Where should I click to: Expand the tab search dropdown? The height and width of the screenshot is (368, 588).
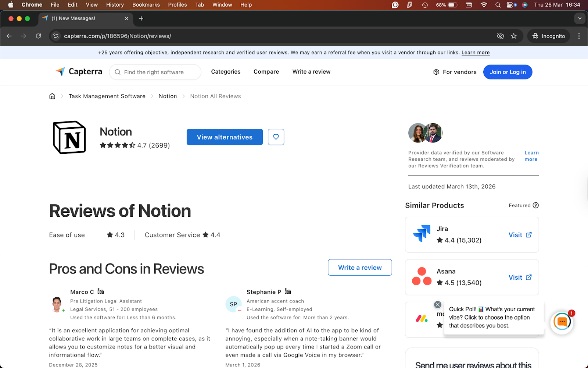580,18
